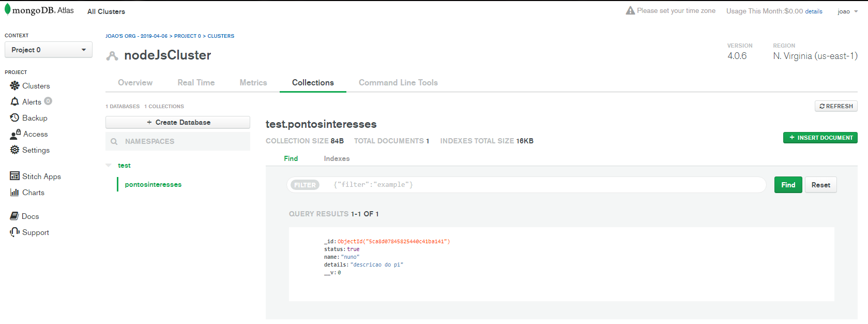This screenshot has height=324, width=868.
Task: Select the pontosinteresses collection
Action: pyautogui.click(x=153, y=184)
